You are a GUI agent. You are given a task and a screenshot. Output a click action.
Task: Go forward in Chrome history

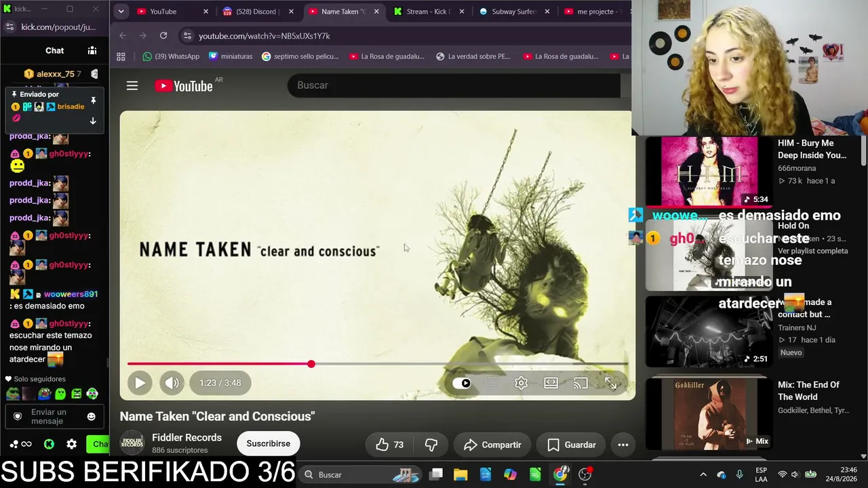click(x=143, y=35)
